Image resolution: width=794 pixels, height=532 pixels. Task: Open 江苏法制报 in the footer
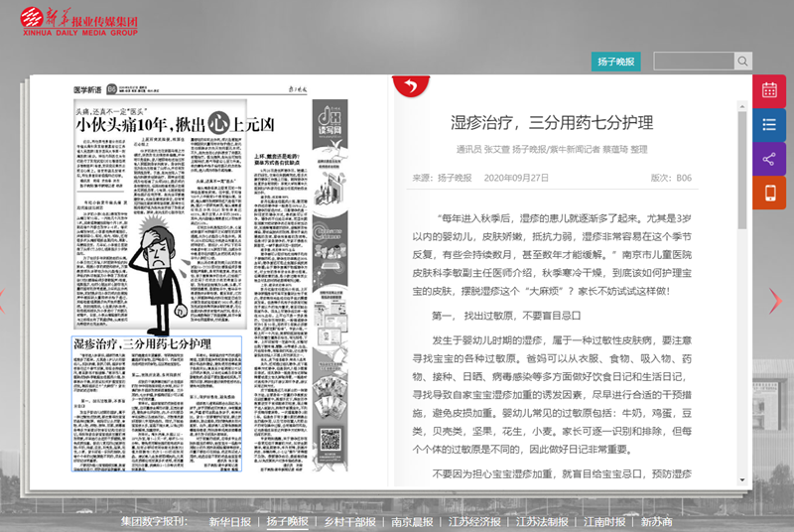tap(542, 522)
